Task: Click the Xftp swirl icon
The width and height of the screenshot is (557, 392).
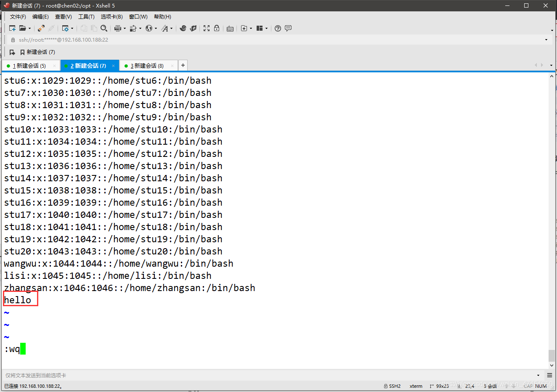Action: pyautogui.click(x=183, y=28)
